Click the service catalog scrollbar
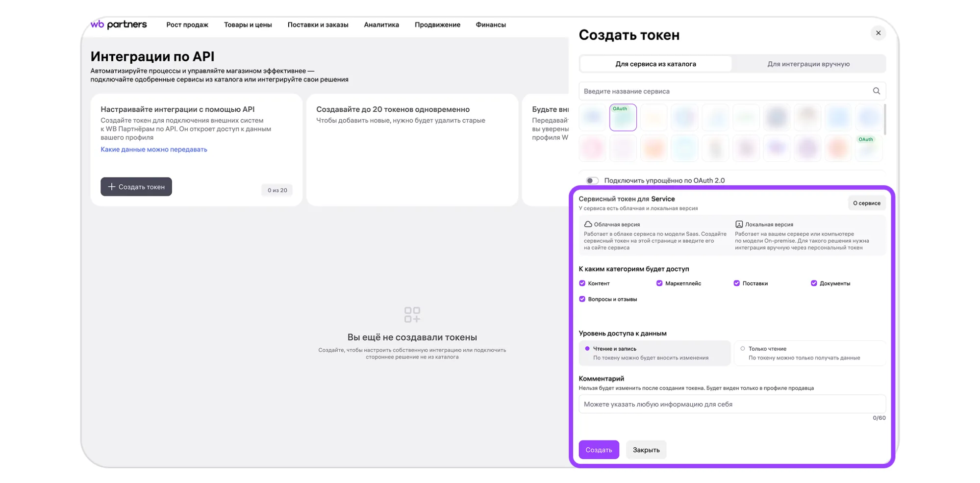This screenshot has height=483, width=980. (884, 119)
